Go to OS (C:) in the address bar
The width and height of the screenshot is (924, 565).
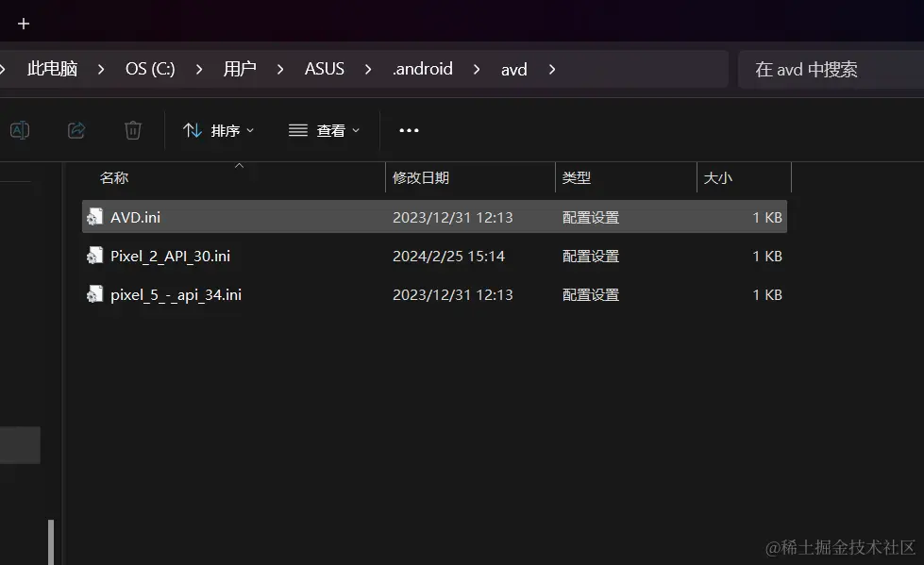[150, 69]
